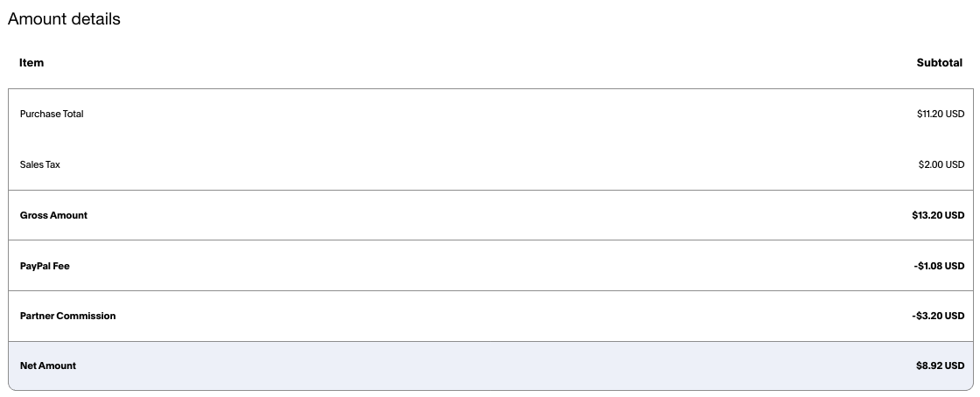The height and width of the screenshot is (397, 980).
Task: Click the $2.00 USD sales tax value
Action: coord(941,164)
